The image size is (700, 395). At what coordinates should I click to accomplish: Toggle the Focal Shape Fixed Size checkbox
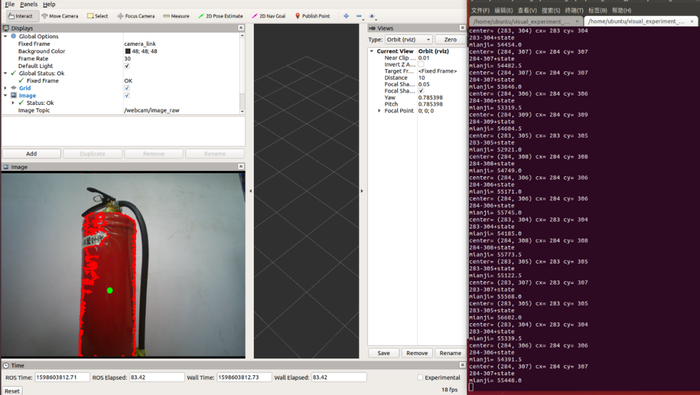(421, 91)
